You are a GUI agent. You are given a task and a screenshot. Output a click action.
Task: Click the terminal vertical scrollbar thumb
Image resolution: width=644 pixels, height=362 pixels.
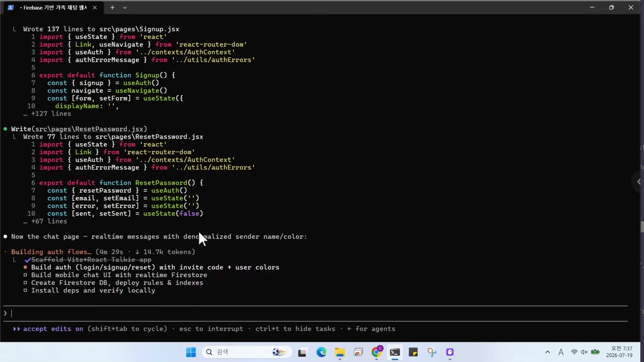(x=642, y=227)
